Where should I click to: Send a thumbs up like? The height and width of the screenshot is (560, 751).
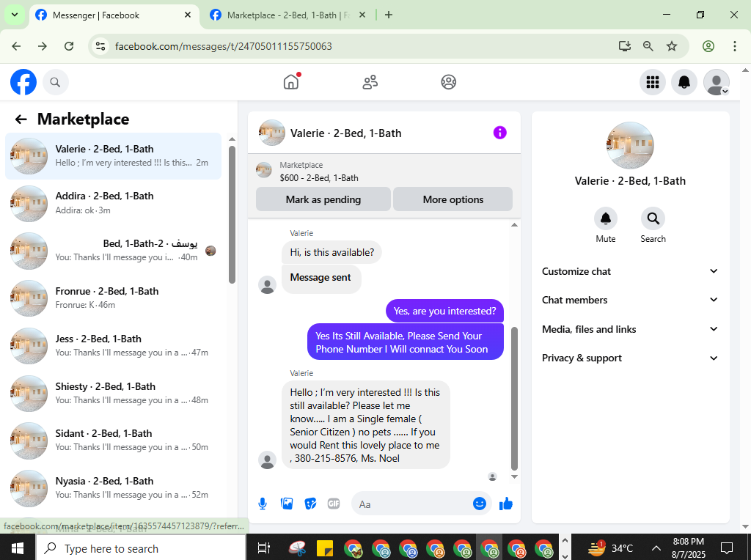click(x=506, y=504)
